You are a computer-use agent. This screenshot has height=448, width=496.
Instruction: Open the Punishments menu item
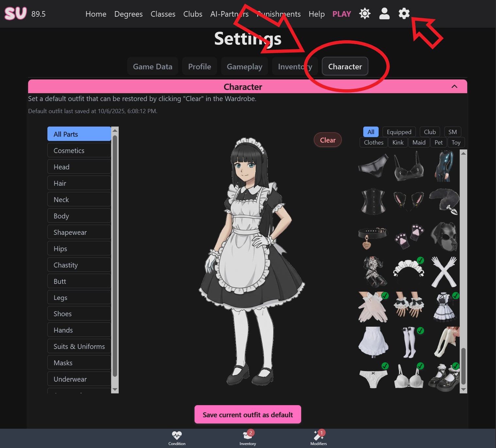279,14
